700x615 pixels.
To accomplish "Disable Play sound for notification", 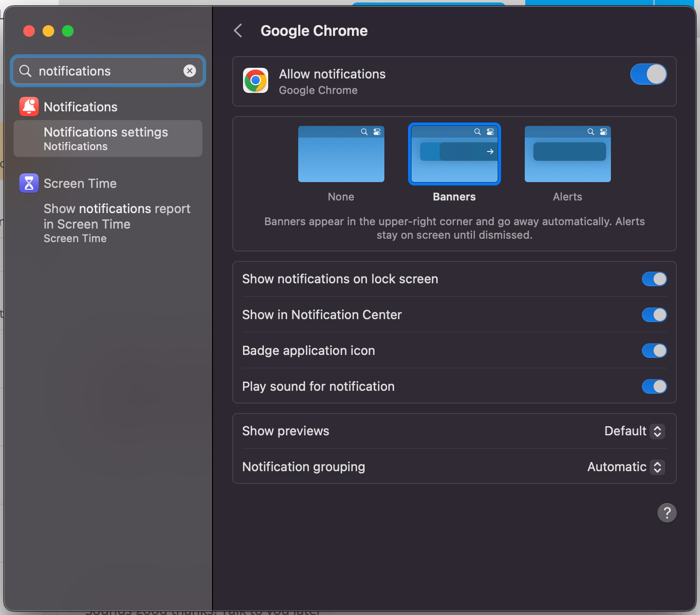I will [654, 386].
